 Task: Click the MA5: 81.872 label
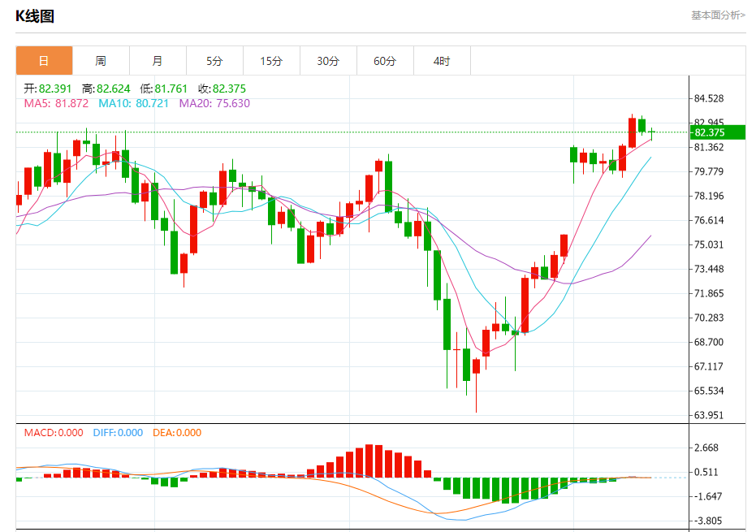point(56,103)
